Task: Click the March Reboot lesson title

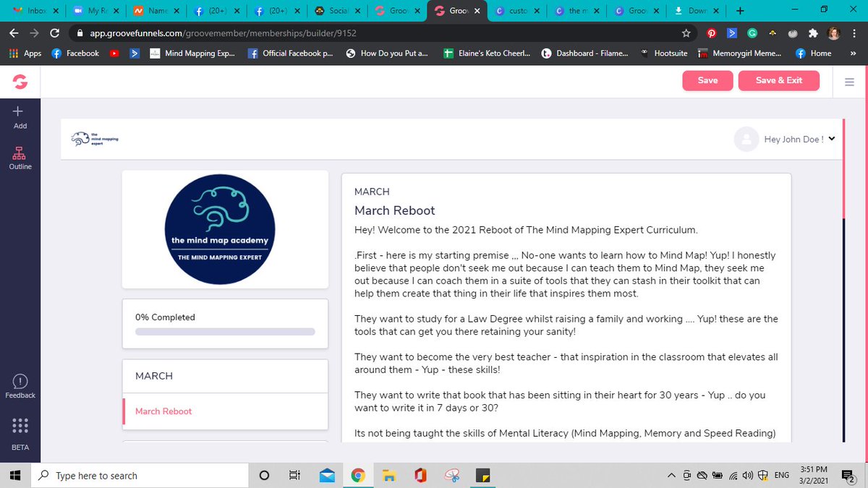Action: tap(395, 210)
